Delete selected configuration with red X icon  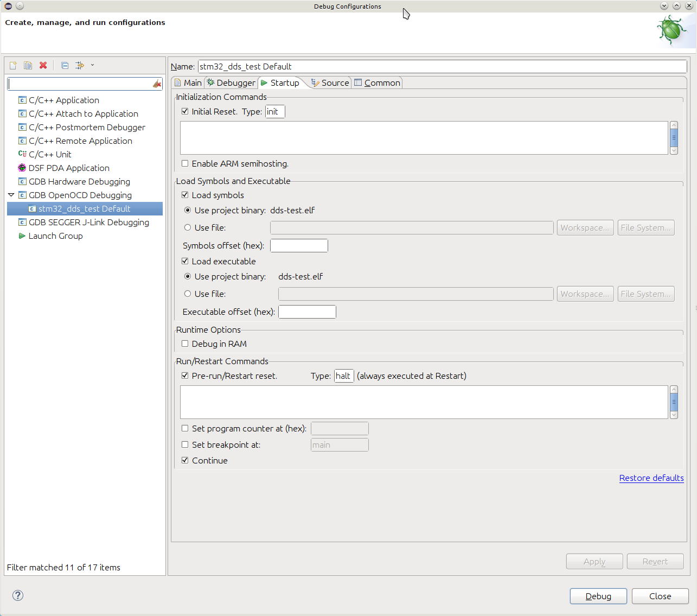pos(43,65)
